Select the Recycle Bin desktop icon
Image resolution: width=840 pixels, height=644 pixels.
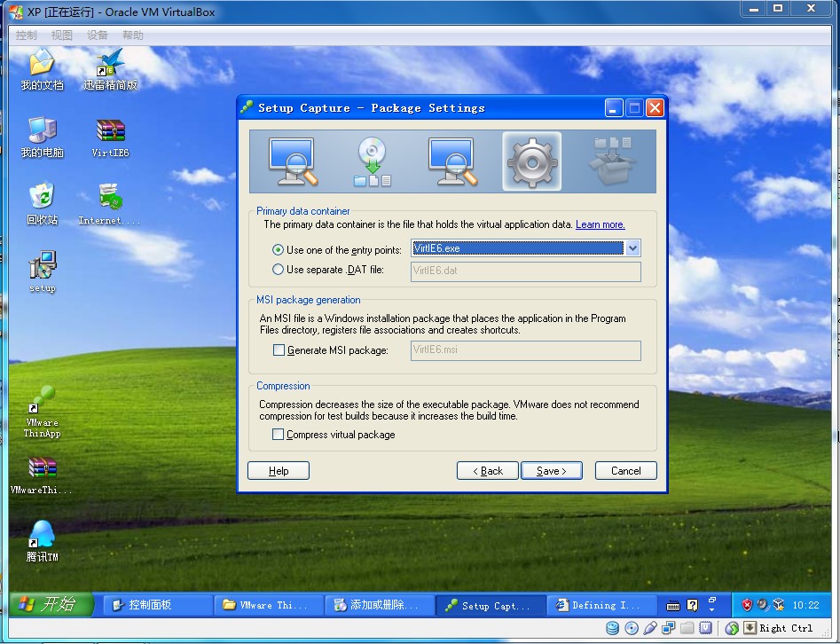point(43,204)
